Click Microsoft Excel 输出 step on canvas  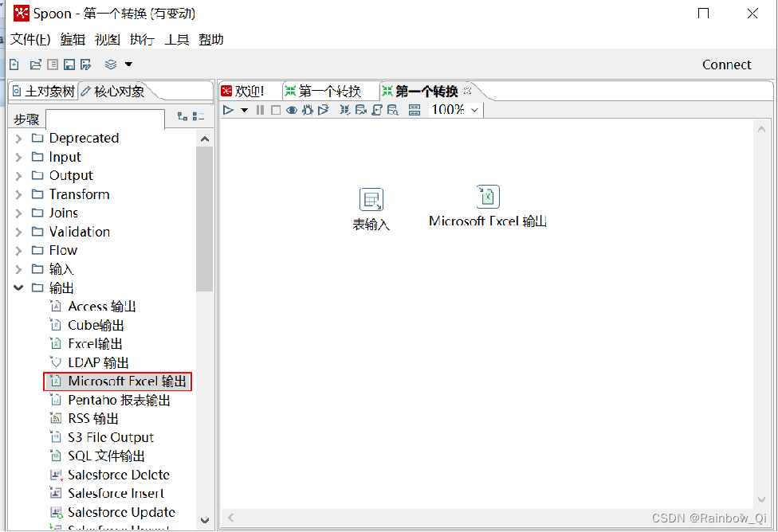[488, 197]
